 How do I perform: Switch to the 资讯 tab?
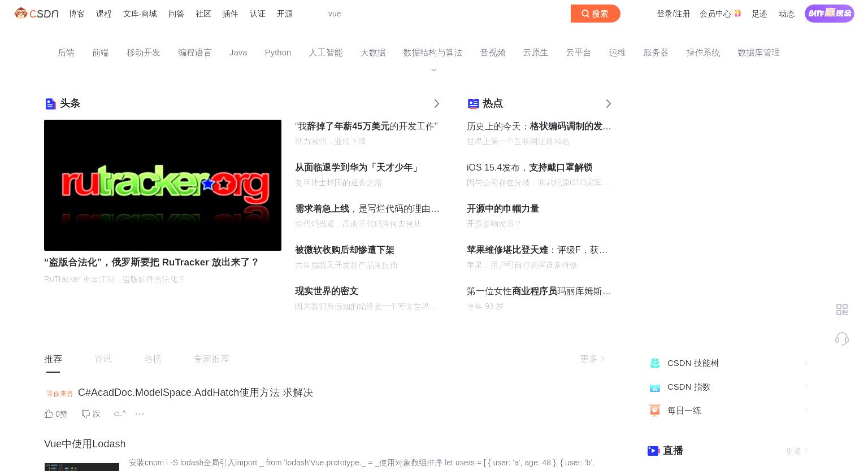(x=103, y=359)
